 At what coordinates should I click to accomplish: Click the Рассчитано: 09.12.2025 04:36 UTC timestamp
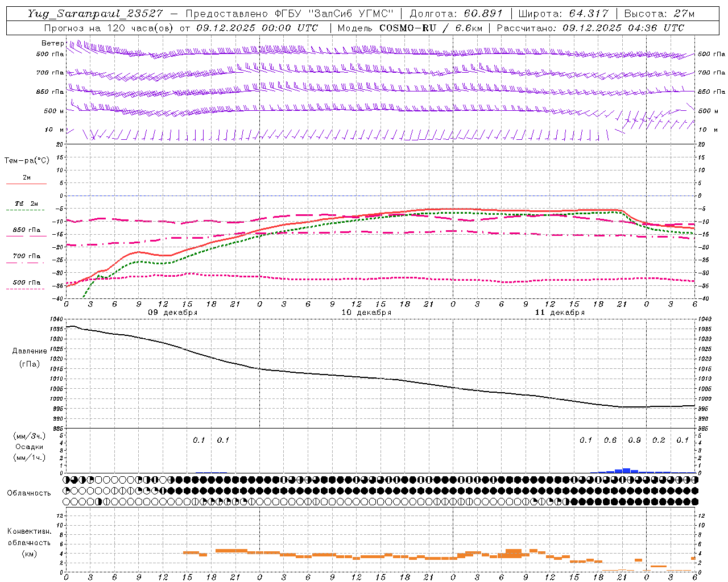pos(590,28)
